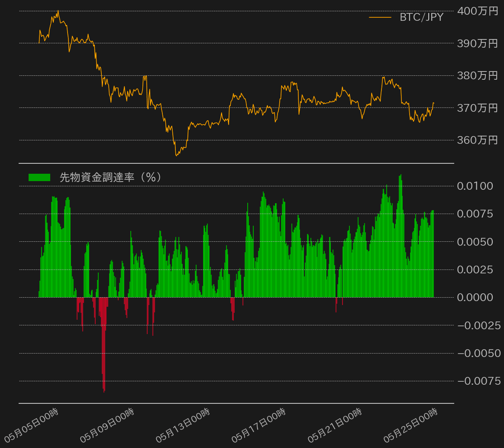Screen dimensions: 504x448
Task: Select the 360万円 price axis label
Action: point(478,140)
